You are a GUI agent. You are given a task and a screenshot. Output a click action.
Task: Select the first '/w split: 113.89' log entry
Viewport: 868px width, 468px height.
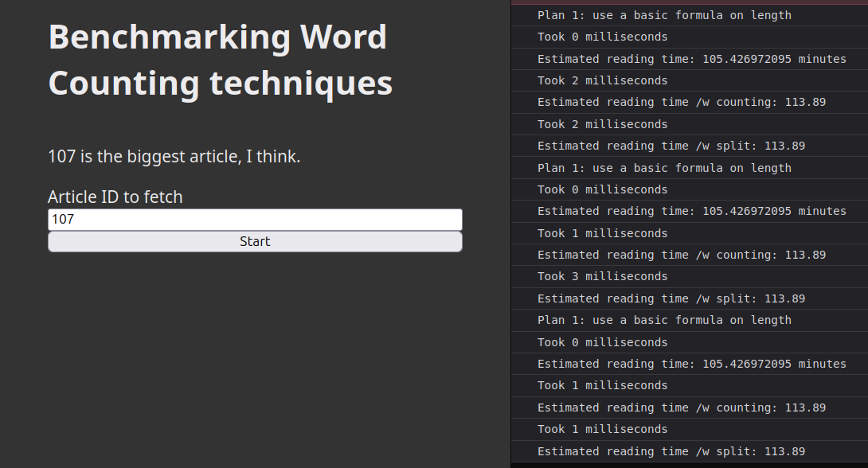coord(671,146)
